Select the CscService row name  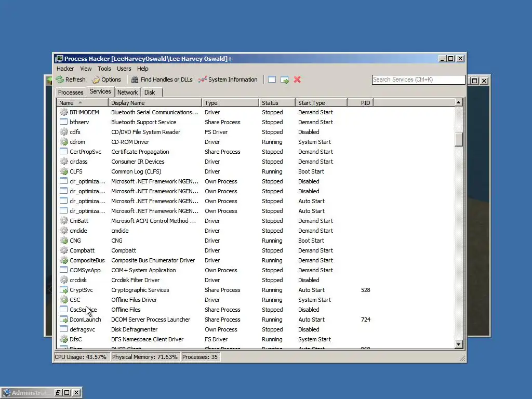(x=83, y=310)
